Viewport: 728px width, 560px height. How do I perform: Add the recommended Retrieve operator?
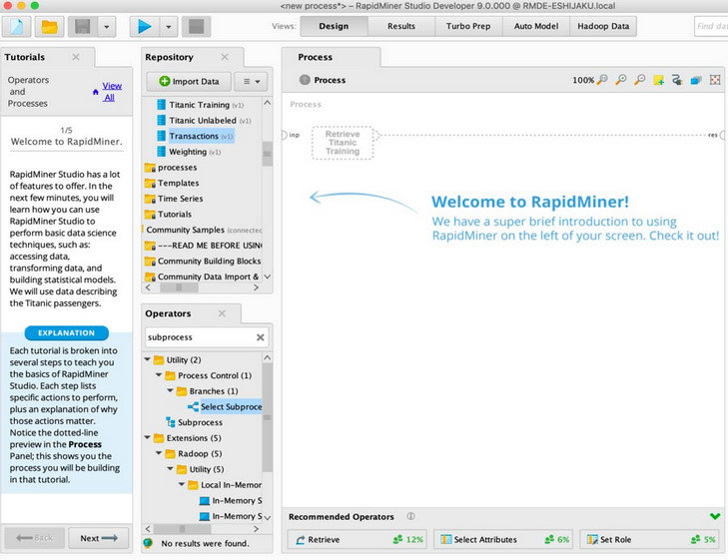[358, 540]
